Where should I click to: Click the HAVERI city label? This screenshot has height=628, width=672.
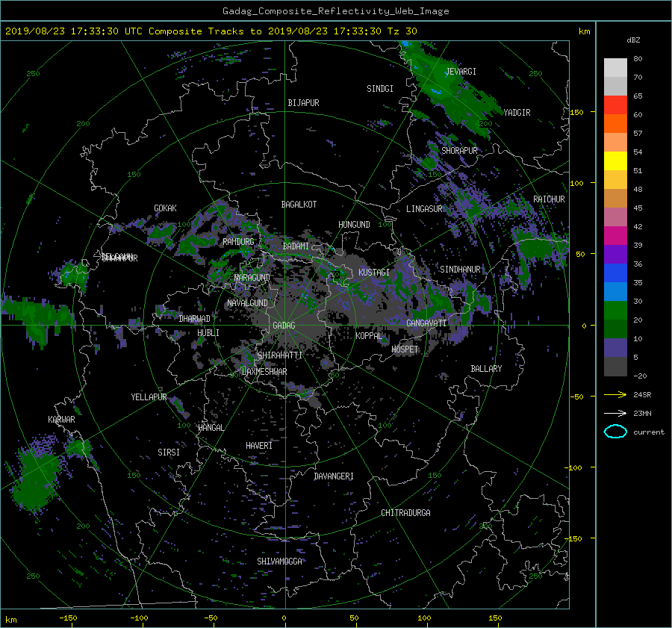pos(259,446)
